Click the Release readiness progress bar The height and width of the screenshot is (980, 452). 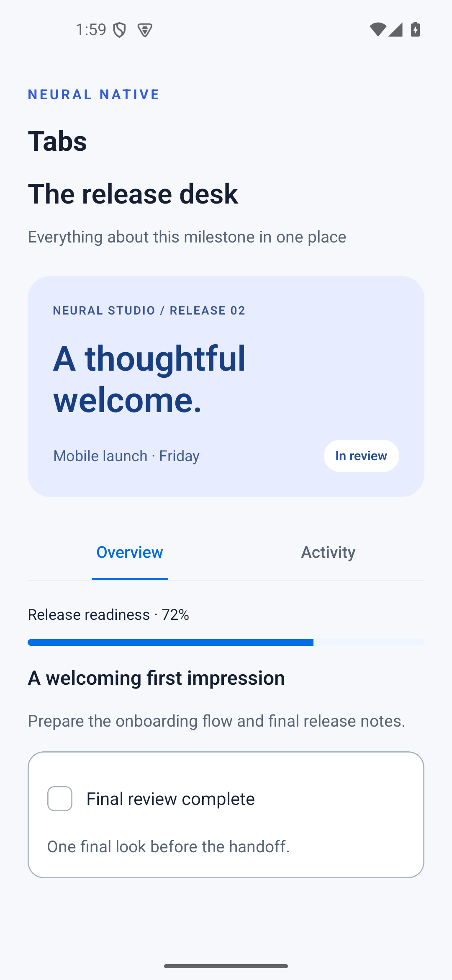pyautogui.click(x=226, y=642)
